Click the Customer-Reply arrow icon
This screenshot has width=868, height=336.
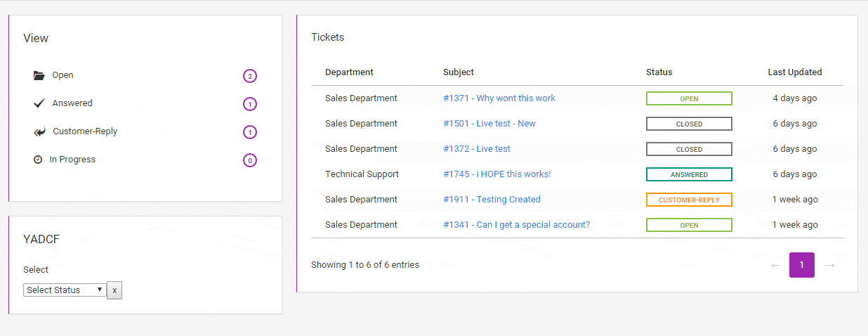click(x=39, y=131)
